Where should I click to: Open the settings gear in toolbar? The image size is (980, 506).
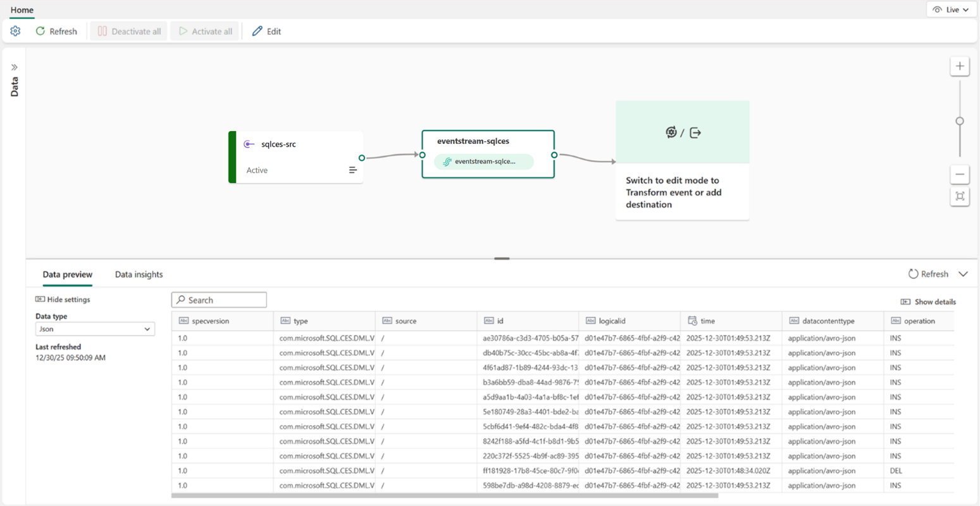pyautogui.click(x=15, y=31)
